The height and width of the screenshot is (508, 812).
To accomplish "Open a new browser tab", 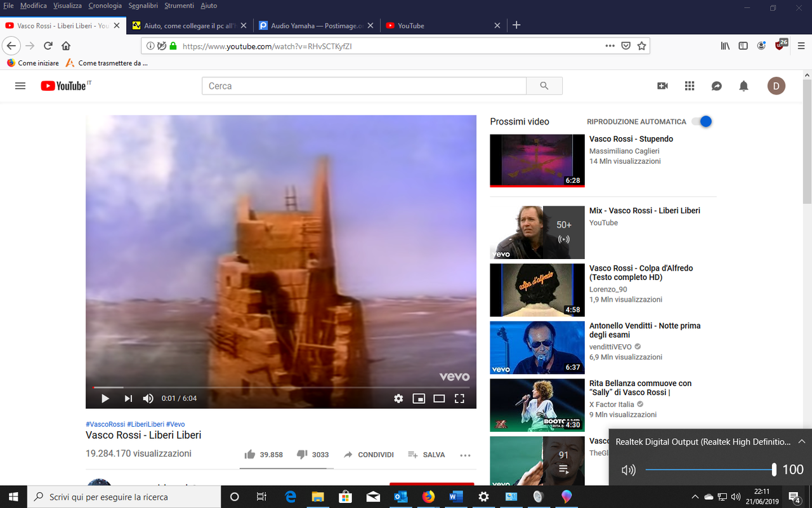I will pyautogui.click(x=516, y=25).
